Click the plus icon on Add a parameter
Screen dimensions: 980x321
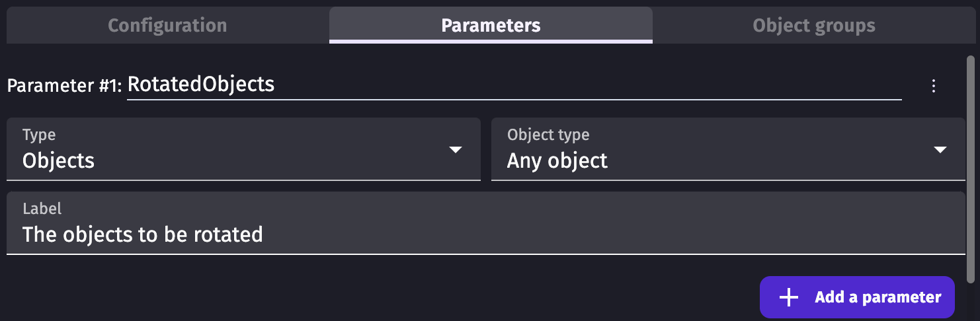[x=788, y=297]
